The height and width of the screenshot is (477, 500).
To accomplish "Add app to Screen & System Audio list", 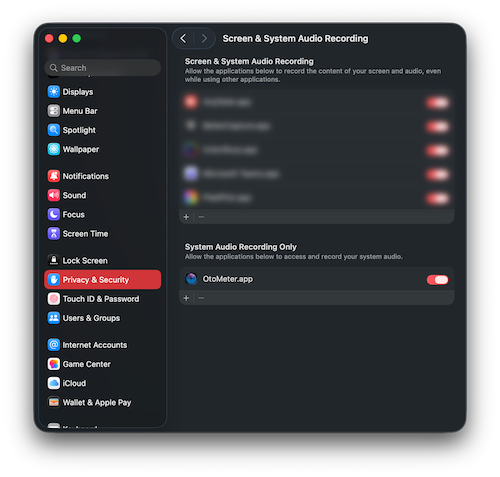I will pos(186,217).
